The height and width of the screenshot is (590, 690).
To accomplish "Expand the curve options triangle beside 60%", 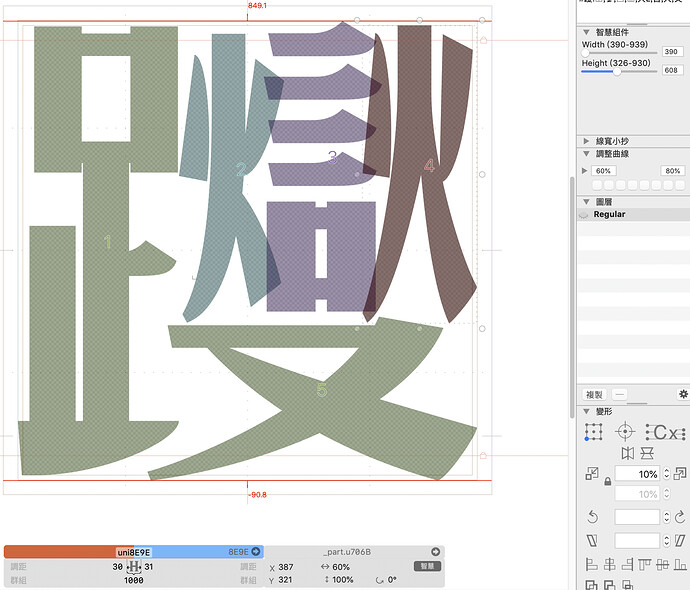I will point(584,171).
